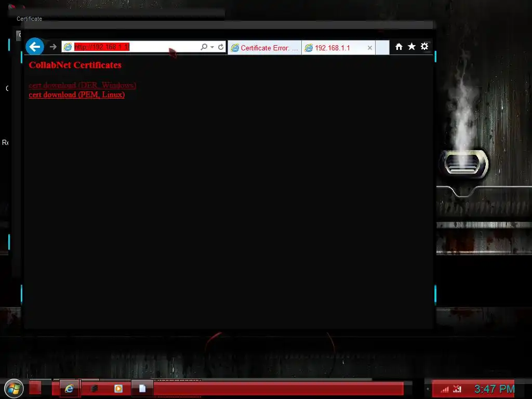Open the media player taskbar icon

(118, 389)
